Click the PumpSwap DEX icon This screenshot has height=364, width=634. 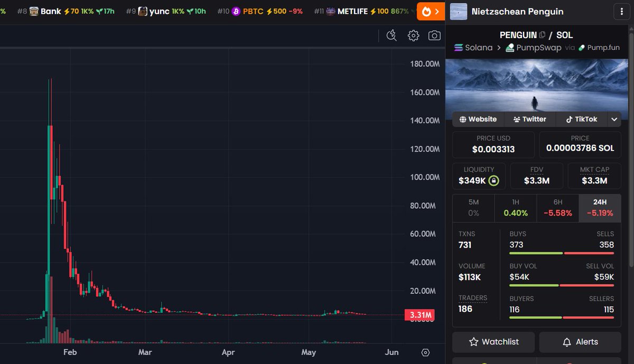pos(510,48)
